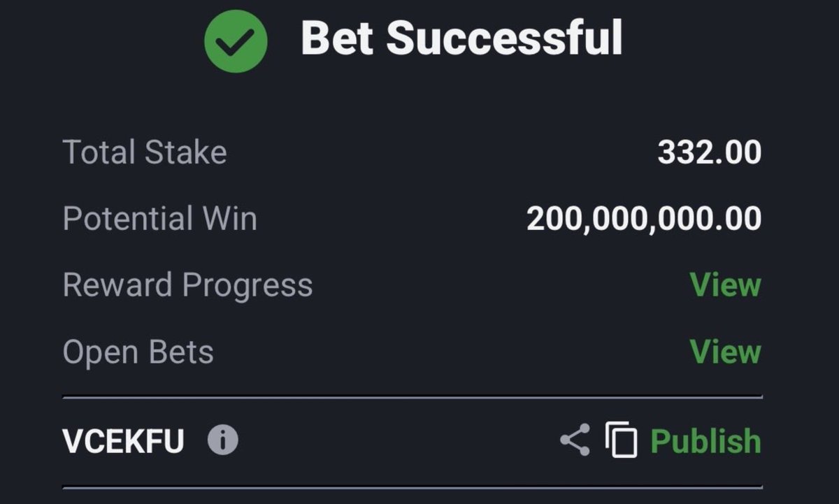Copy booking code using the copy icon
839x504 pixels.
point(621,440)
